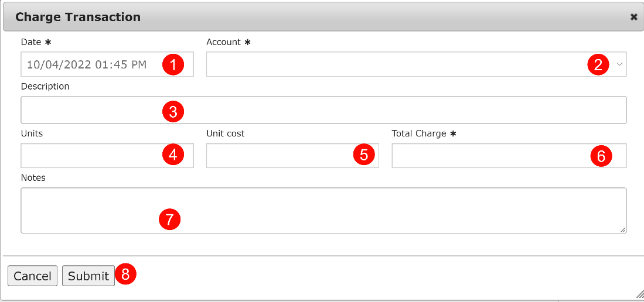Click the Account dropdown chevron arrow
This screenshot has height=302, width=644.
coord(620,64)
